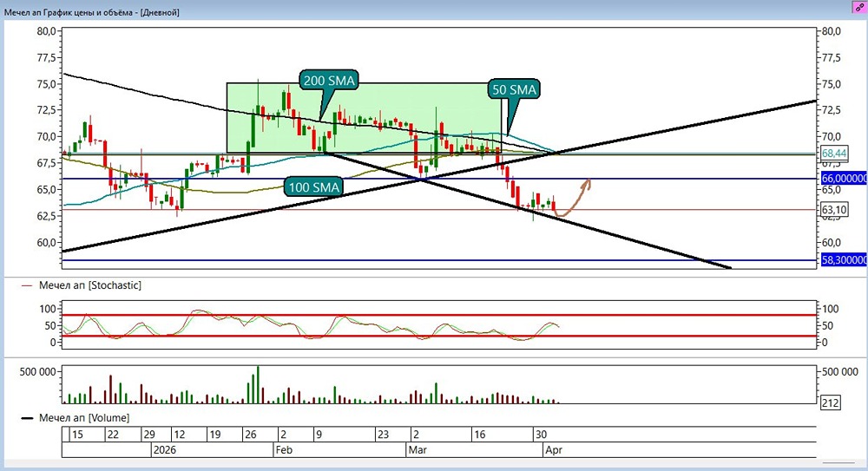868x471 pixels.
Task: Click the date label 19 on time axis
Action: click(214, 435)
